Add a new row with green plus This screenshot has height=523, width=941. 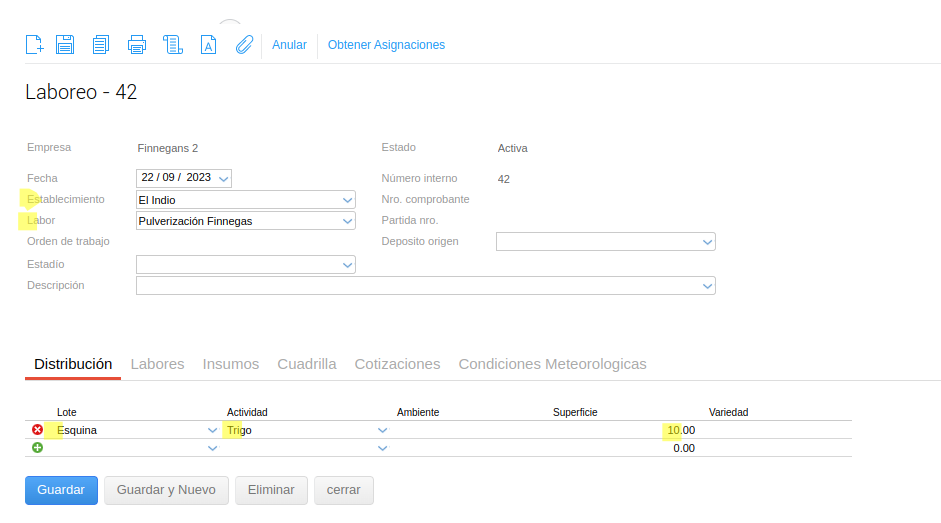tap(38, 448)
